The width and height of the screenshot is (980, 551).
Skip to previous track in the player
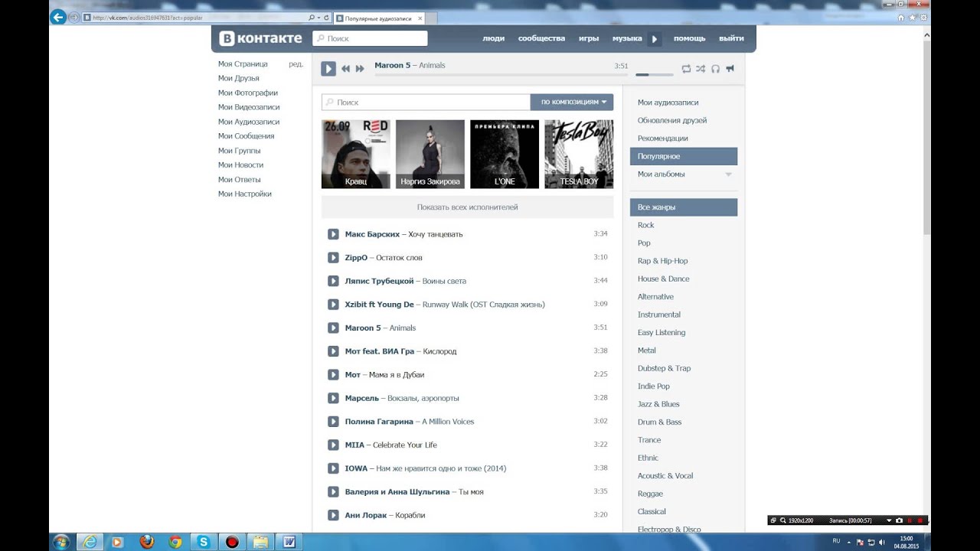(x=345, y=69)
